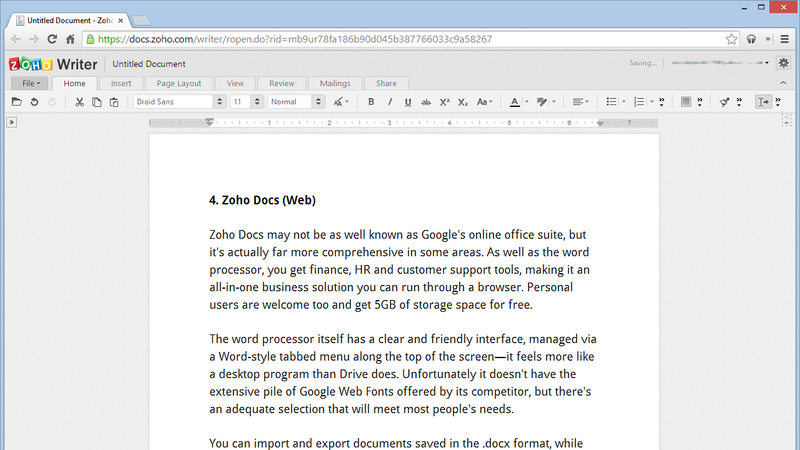800x450 pixels.
Task: Open numbered list style arrow
Action: point(652,102)
